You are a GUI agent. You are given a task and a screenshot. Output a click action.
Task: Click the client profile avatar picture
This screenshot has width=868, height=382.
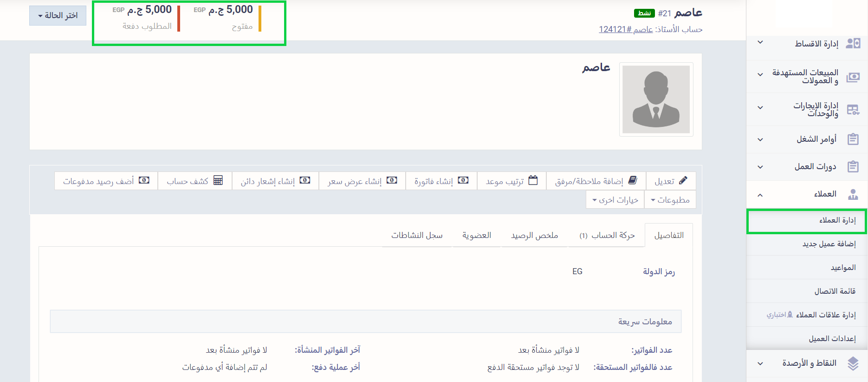(656, 99)
